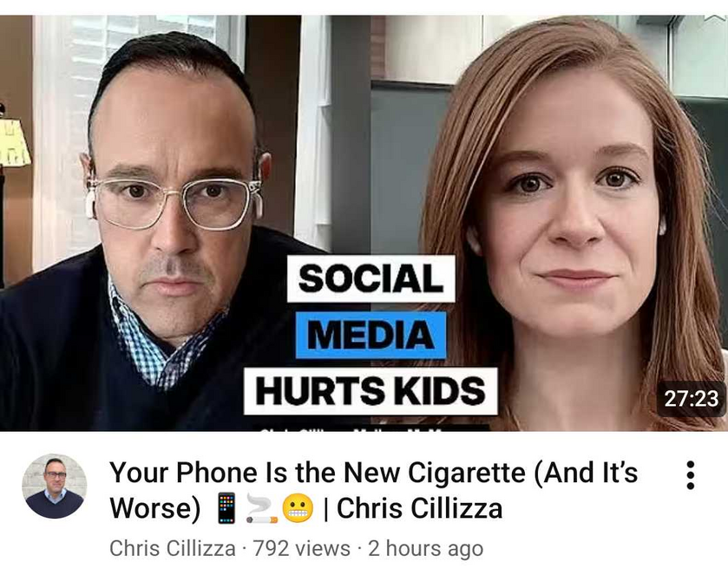Click the 27:23 duration badge
728x575 pixels.
(x=691, y=399)
